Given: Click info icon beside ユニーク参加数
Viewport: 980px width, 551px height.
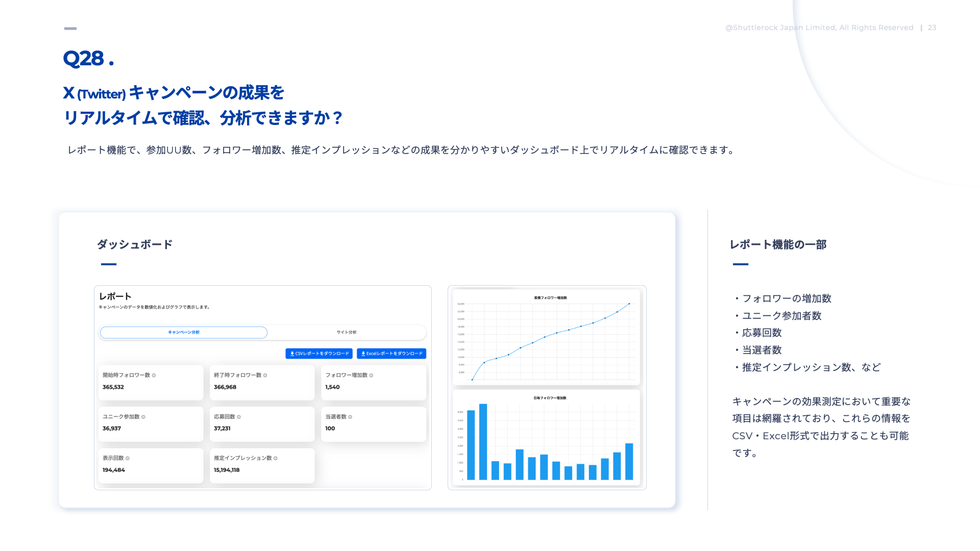Looking at the screenshot, I should [143, 417].
